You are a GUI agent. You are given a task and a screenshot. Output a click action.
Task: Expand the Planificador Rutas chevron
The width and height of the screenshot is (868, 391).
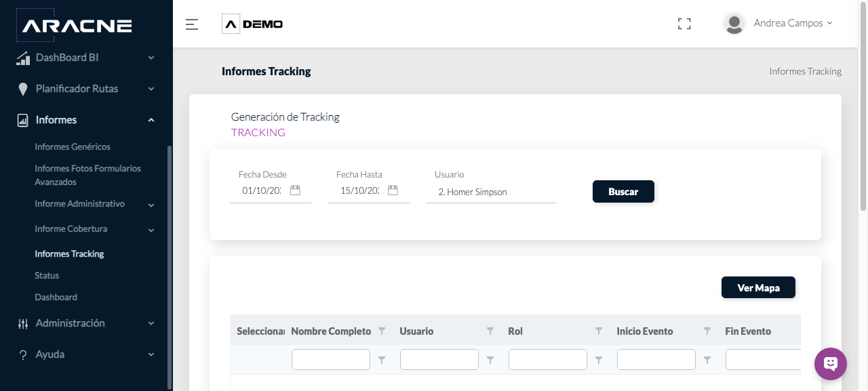[x=151, y=89]
